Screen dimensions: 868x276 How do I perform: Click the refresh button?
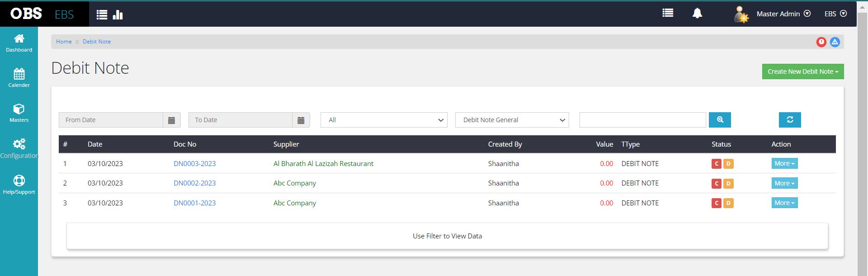(x=790, y=120)
